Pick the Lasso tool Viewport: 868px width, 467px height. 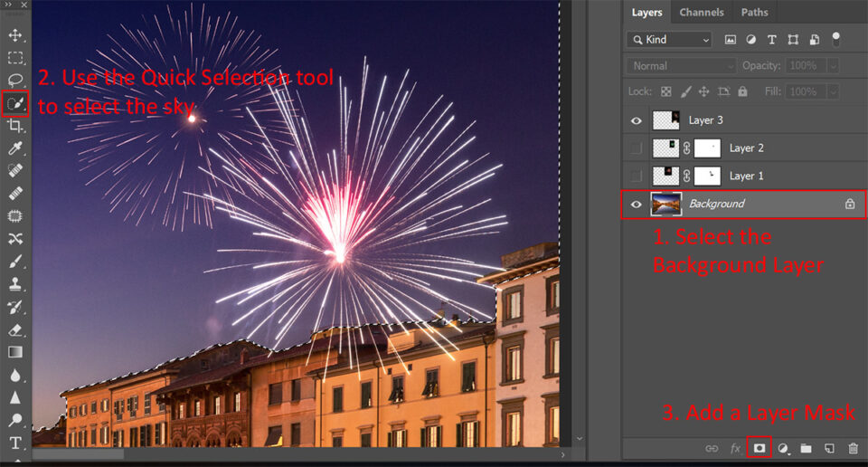(15, 81)
